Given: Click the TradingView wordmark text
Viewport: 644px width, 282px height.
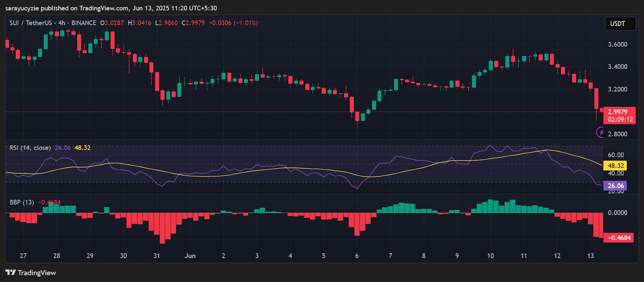Looking at the screenshot, I should tap(37, 273).
